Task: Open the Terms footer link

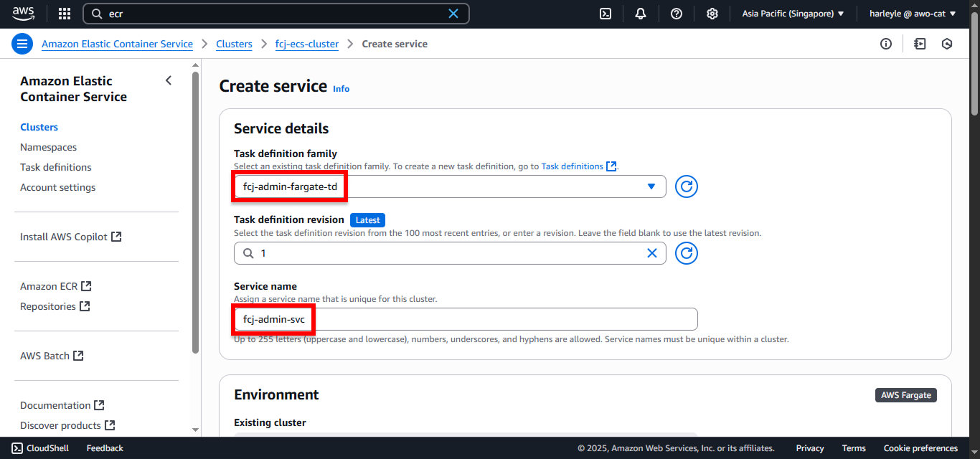Action: 854,448
